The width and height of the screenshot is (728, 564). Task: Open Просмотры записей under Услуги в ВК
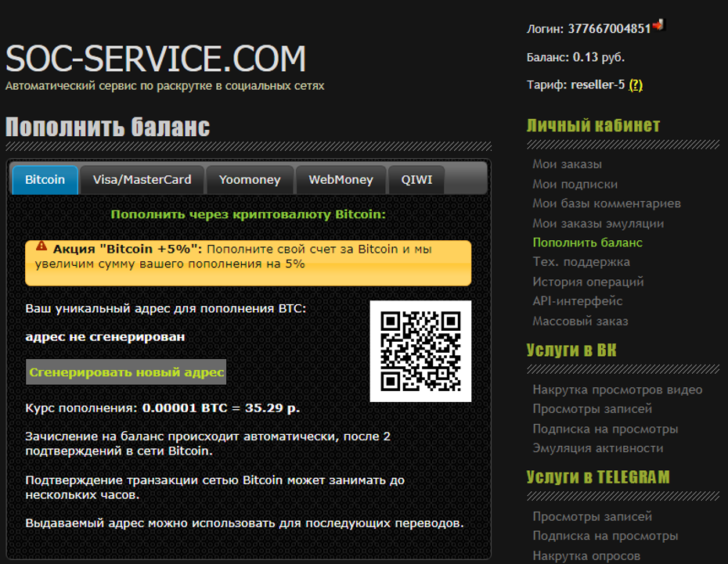pos(592,408)
